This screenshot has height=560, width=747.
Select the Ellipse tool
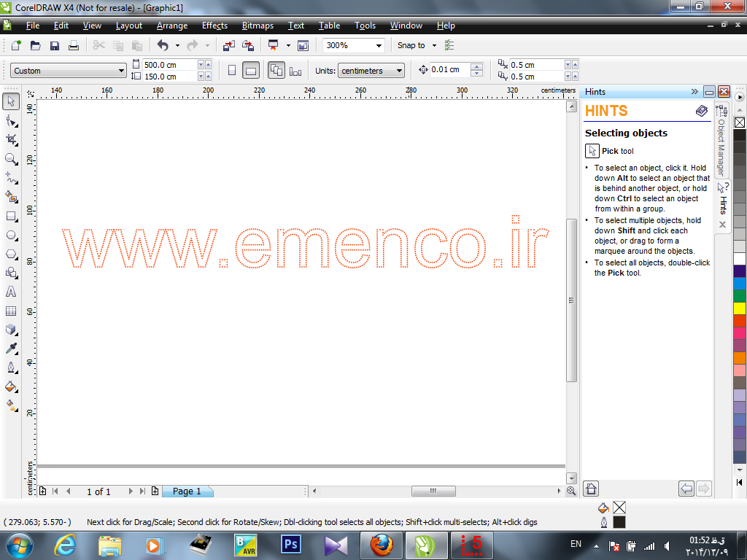click(x=11, y=236)
